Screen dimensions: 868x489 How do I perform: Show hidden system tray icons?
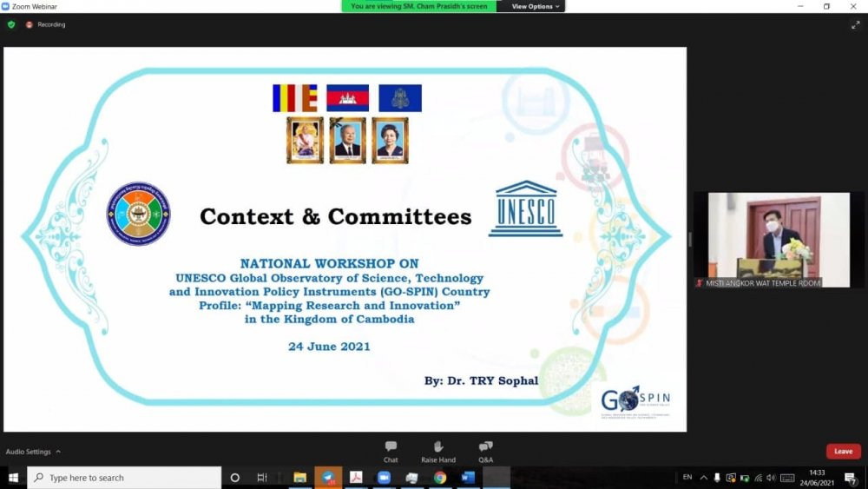[x=704, y=478]
